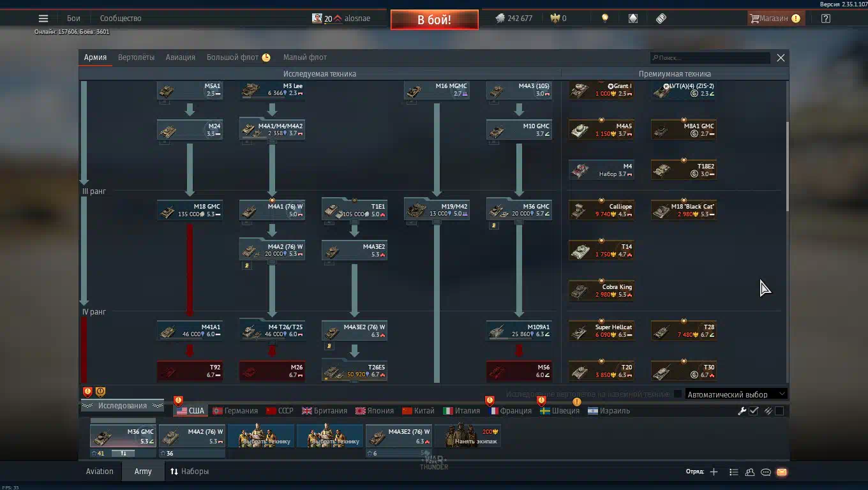Screen dimensions: 868x490
Task: Select the Британия nation tab
Action: (x=325, y=411)
